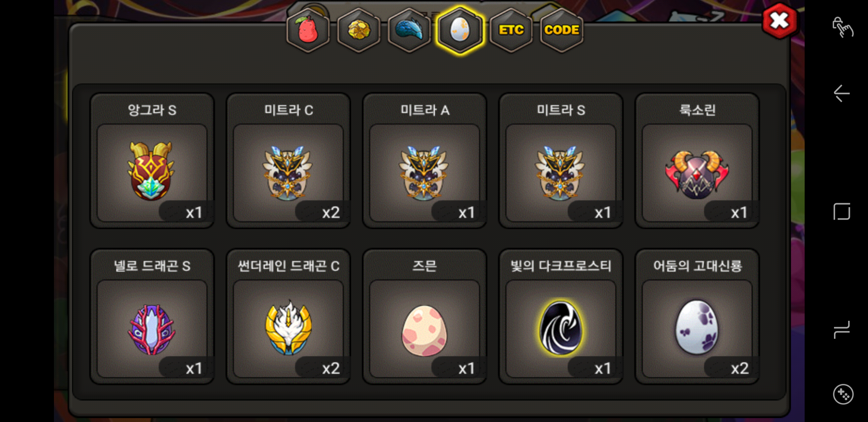Choose the 넬로 드래곤 S egg

pyautogui.click(x=152, y=316)
